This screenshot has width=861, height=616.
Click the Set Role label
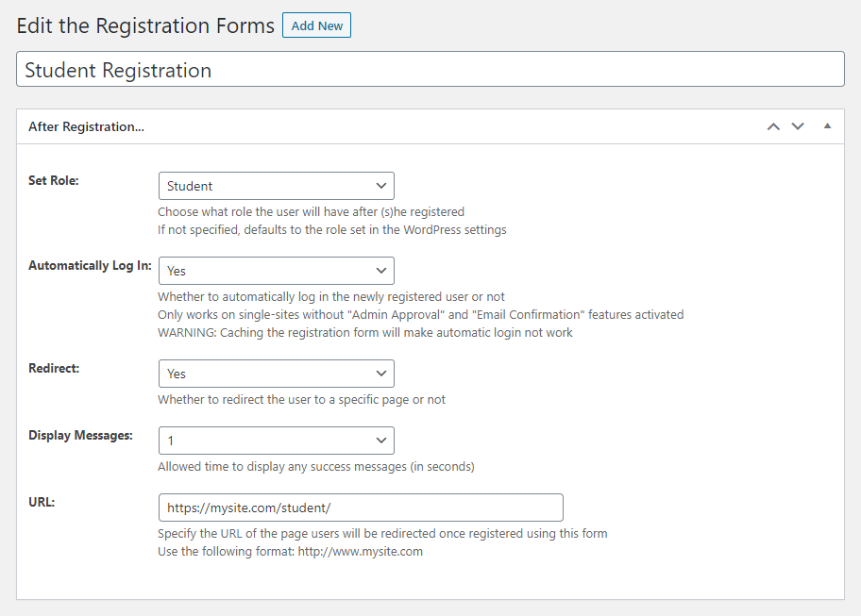tap(54, 180)
